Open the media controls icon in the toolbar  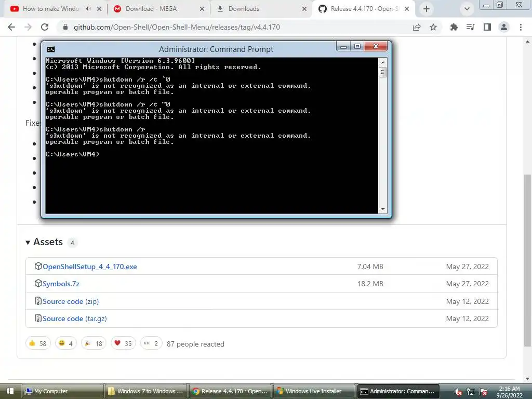tap(470, 27)
